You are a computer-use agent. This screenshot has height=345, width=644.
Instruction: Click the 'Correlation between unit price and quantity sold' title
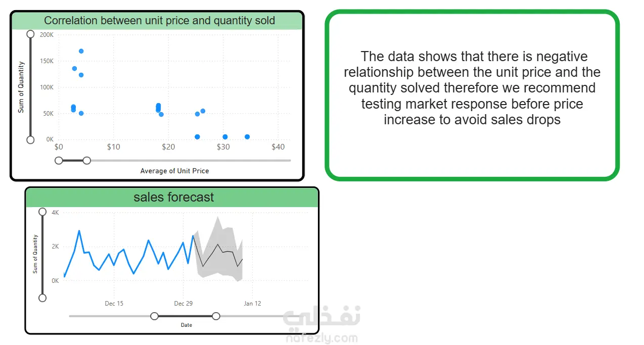159,21
